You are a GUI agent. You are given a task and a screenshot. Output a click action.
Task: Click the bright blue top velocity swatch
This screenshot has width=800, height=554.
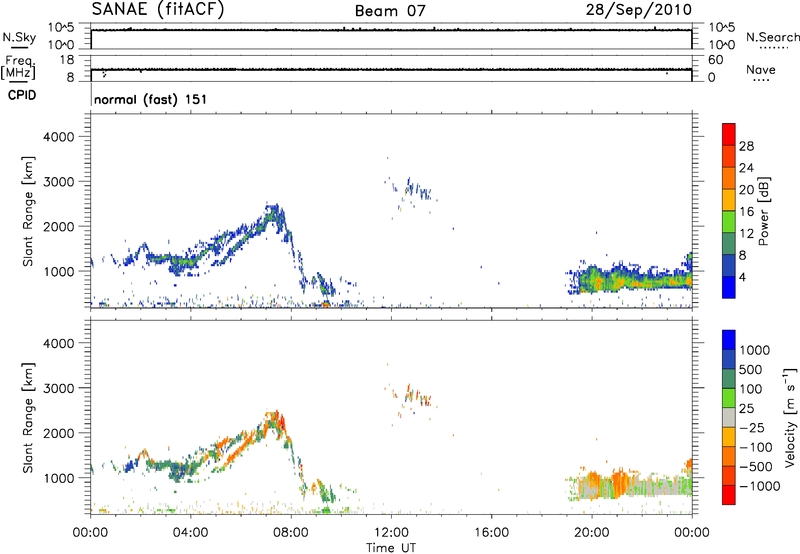(x=729, y=340)
